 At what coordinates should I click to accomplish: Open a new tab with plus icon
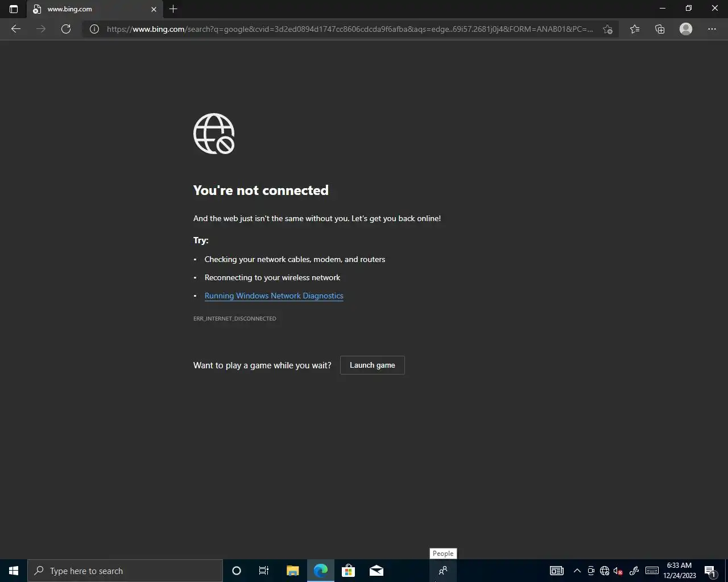pos(173,9)
